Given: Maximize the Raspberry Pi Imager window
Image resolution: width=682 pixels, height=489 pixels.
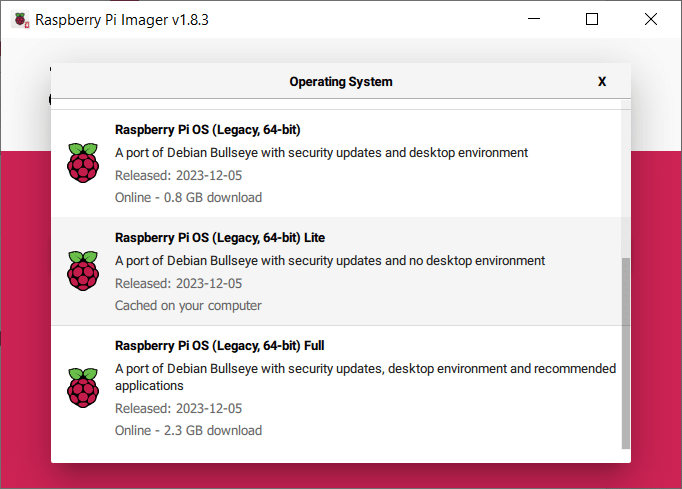Looking at the screenshot, I should point(592,19).
